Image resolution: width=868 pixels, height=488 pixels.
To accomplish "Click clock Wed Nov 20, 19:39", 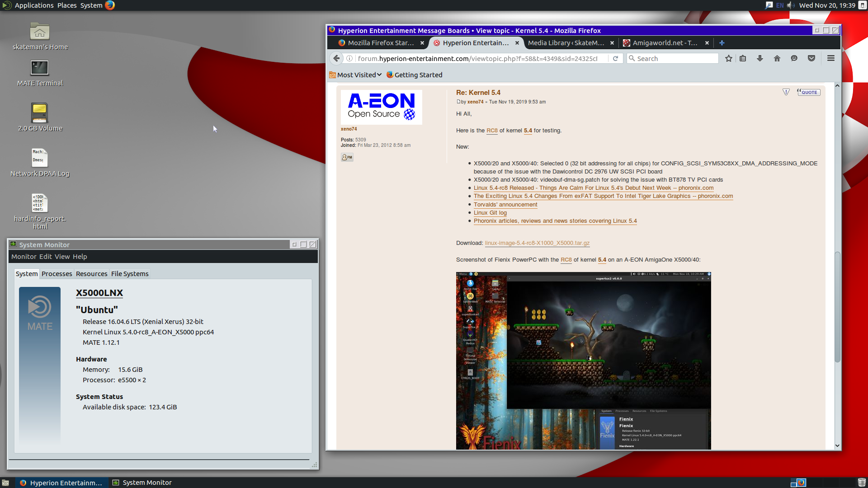I will tap(827, 5).
